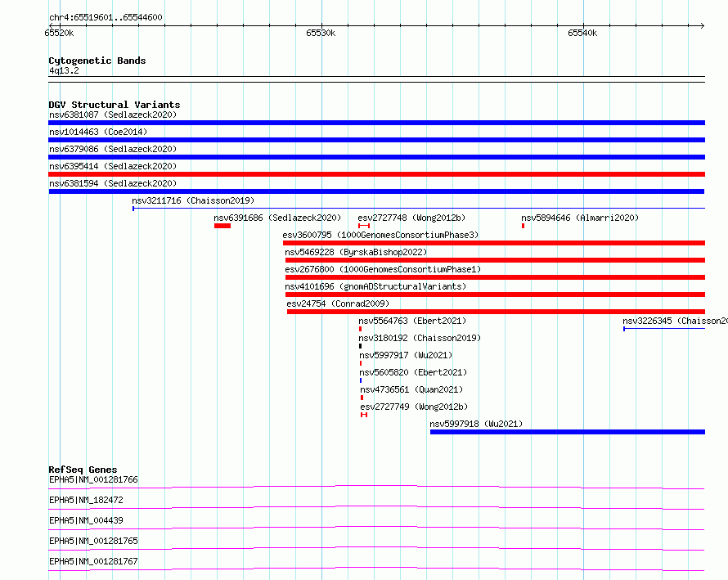
Task: Select the esv2727749 red bracket marker
Action: 364,415
